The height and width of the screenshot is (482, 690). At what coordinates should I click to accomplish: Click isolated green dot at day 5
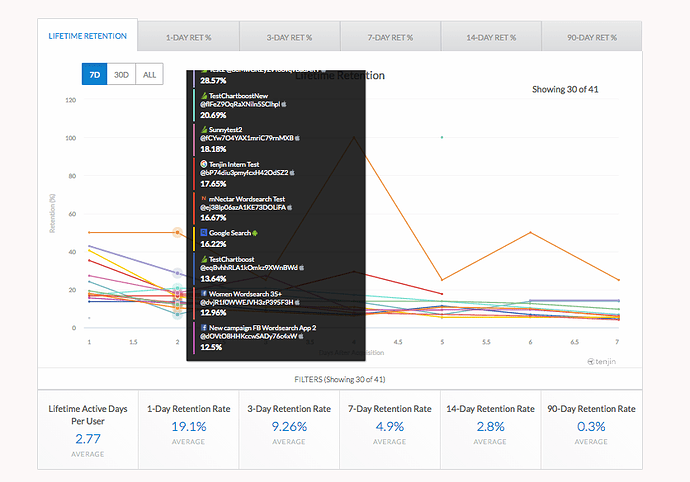(442, 137)
